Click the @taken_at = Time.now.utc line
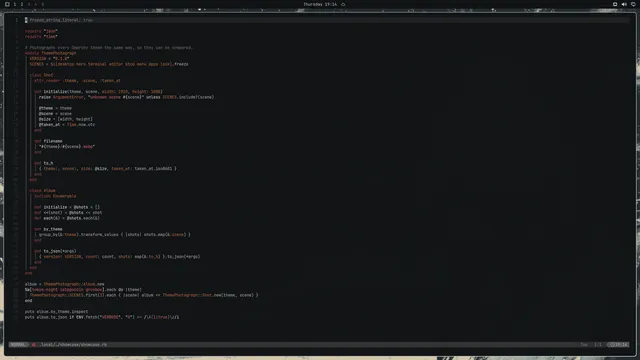 click(67, 124)
